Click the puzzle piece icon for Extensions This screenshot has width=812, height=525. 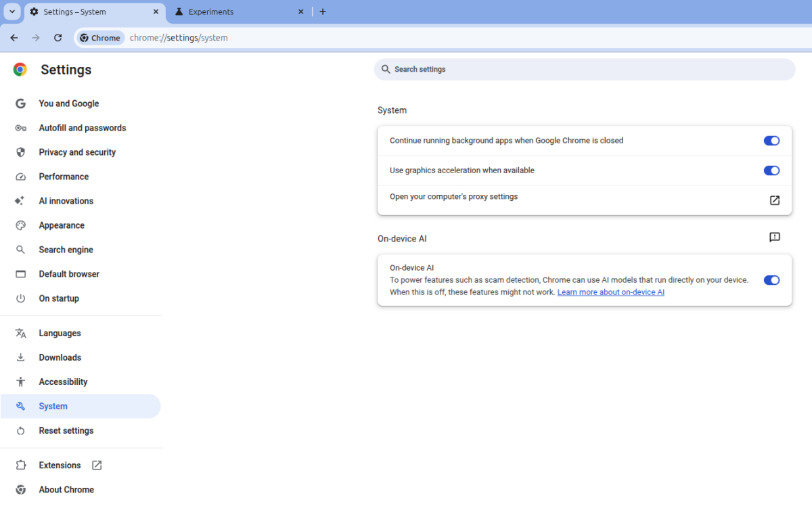(20, 465)
